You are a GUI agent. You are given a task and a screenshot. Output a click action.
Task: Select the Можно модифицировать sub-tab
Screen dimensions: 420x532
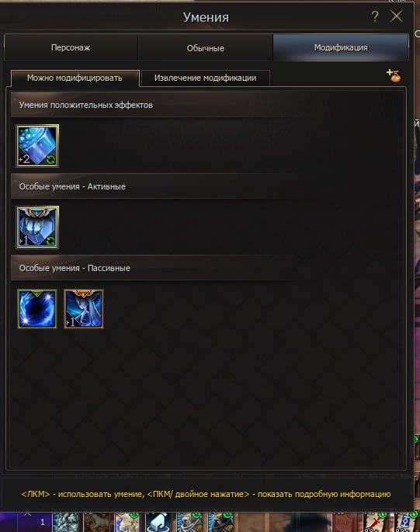tap(75, 78)
